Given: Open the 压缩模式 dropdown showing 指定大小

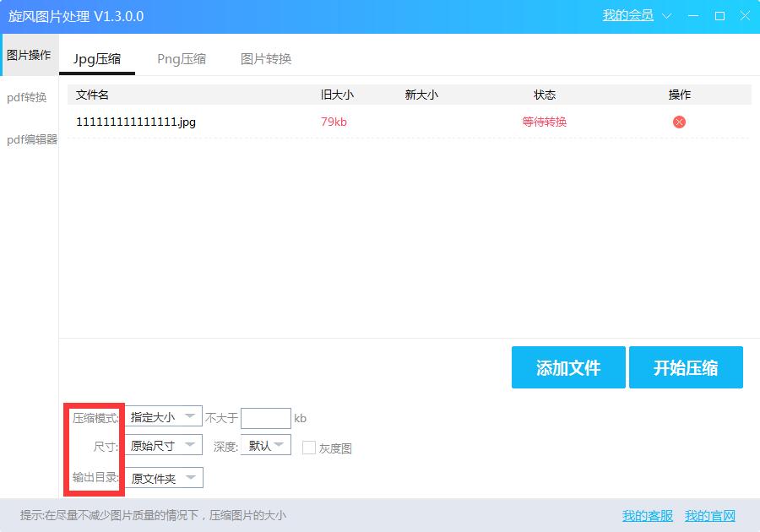Looking at the screenshot, I should [163, 416].
